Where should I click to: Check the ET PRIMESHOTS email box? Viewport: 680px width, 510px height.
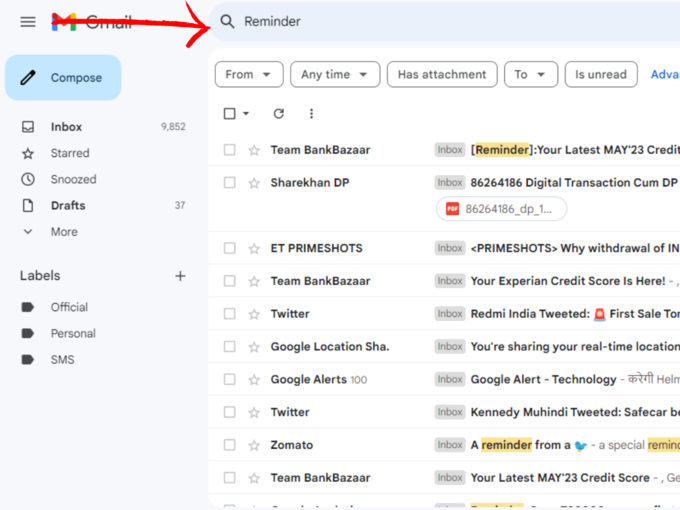pyautogui.click(x=229, y=248)
